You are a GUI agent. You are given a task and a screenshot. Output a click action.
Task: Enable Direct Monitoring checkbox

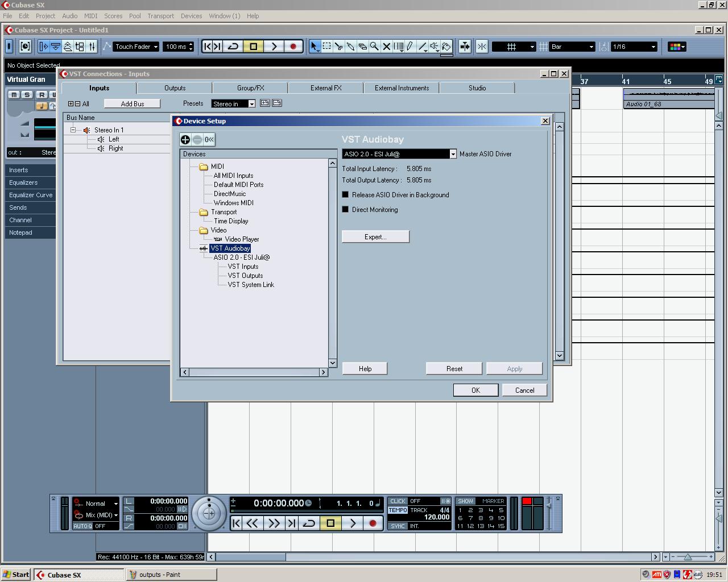click(x=345, y=209)
